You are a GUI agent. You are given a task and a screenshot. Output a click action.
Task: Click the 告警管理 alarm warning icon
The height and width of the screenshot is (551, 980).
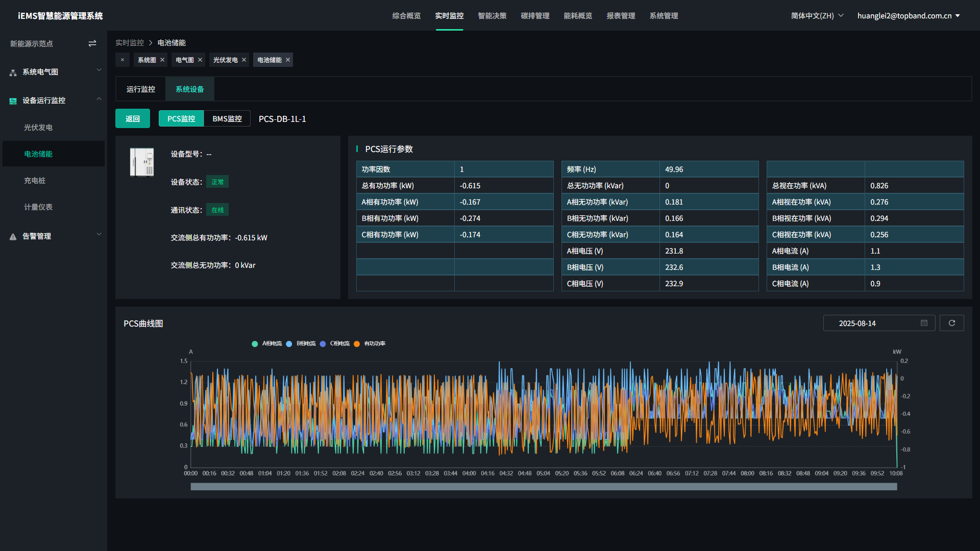tap(12, 236)
